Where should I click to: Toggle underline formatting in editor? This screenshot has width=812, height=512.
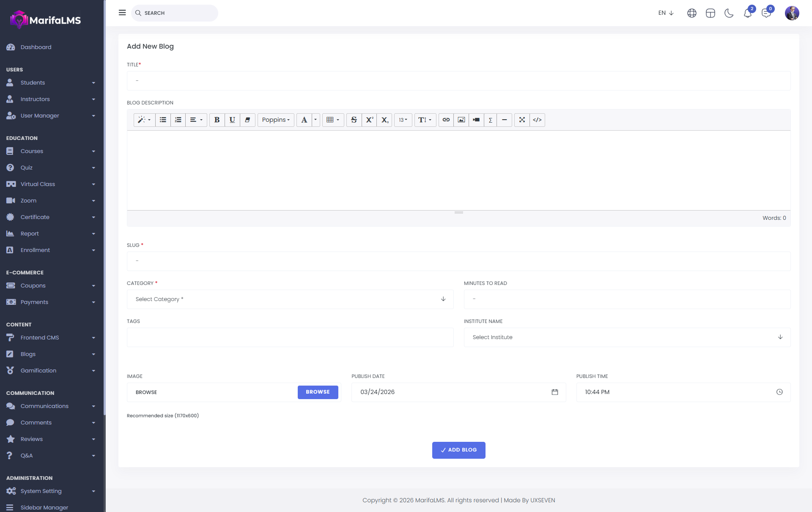pos(232,120)
